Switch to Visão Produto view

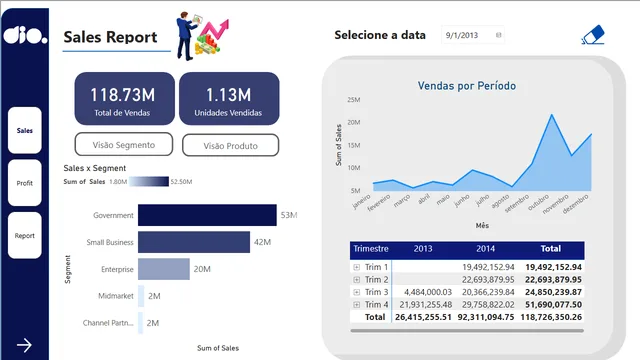pyautogui.click(x=231, y=145)
